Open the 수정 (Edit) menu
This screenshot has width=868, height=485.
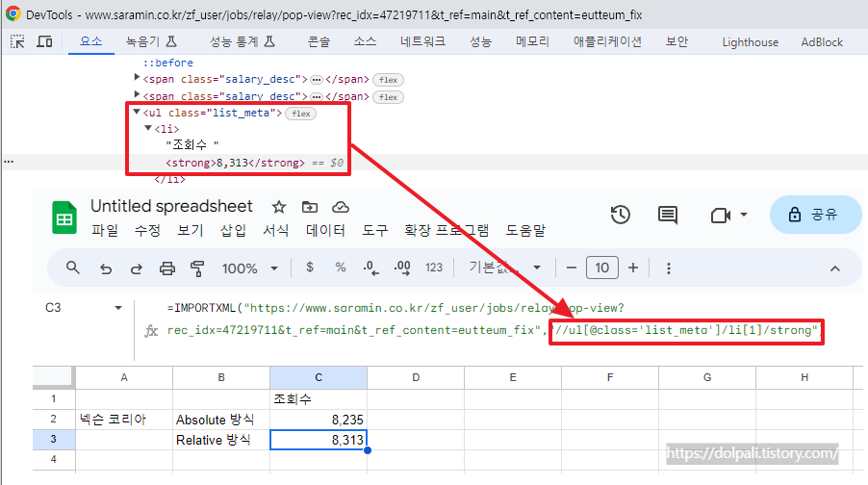(147, 230)
